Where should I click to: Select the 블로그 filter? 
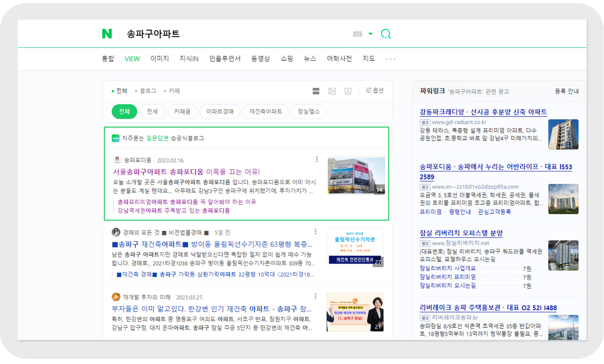coord(145,91)
